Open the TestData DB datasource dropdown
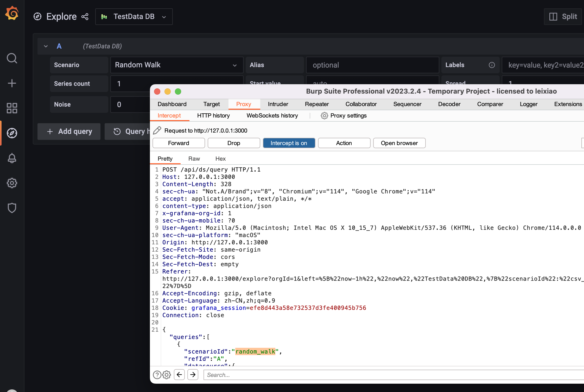Screen dimensions: 584x392 click(x=134, y=16)
